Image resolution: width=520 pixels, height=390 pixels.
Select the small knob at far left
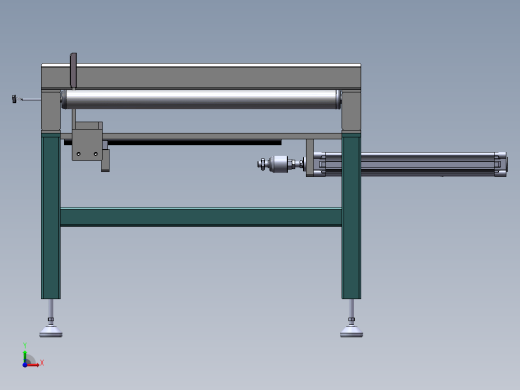point(14,99)
